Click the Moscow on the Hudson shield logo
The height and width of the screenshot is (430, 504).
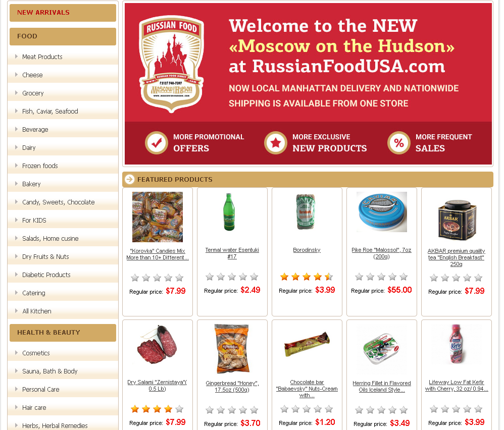[171, 64]
